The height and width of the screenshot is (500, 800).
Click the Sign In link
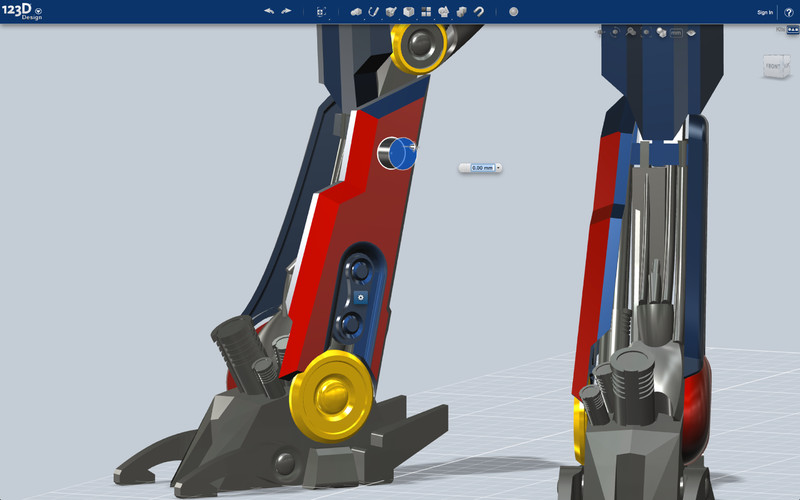[x=765, y=13]
